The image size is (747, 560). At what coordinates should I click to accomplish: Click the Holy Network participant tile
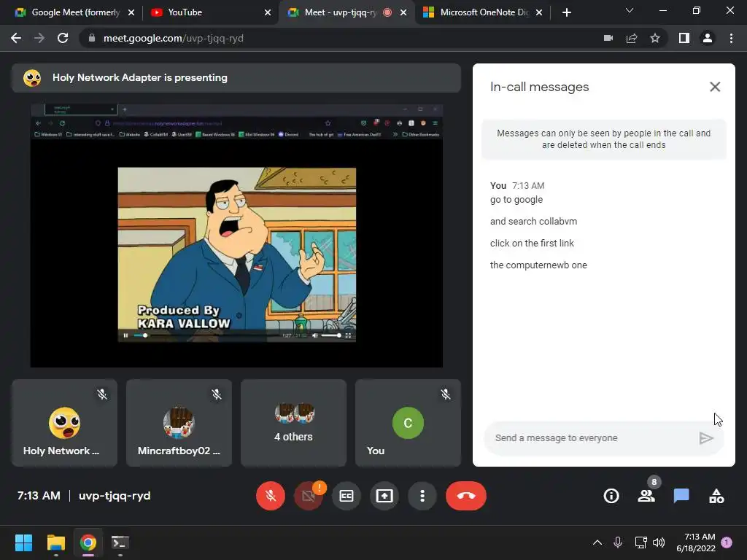[64, 423]
